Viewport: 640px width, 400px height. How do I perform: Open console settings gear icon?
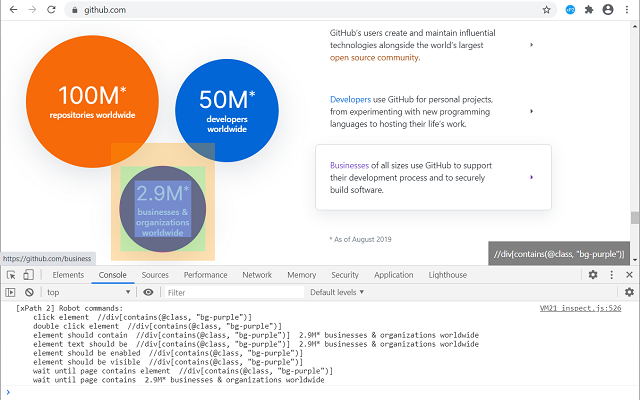629,292
